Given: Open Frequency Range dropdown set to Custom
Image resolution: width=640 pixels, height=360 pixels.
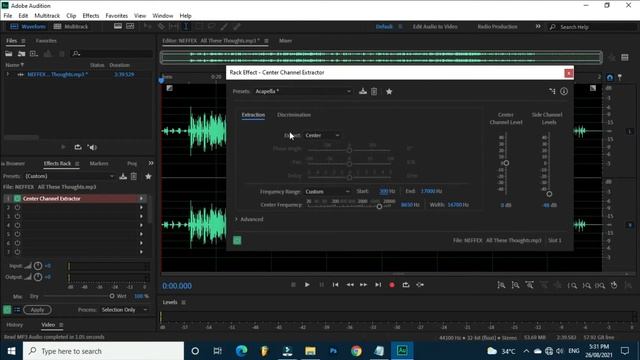Looking at the screenshot, I should 328,191.
